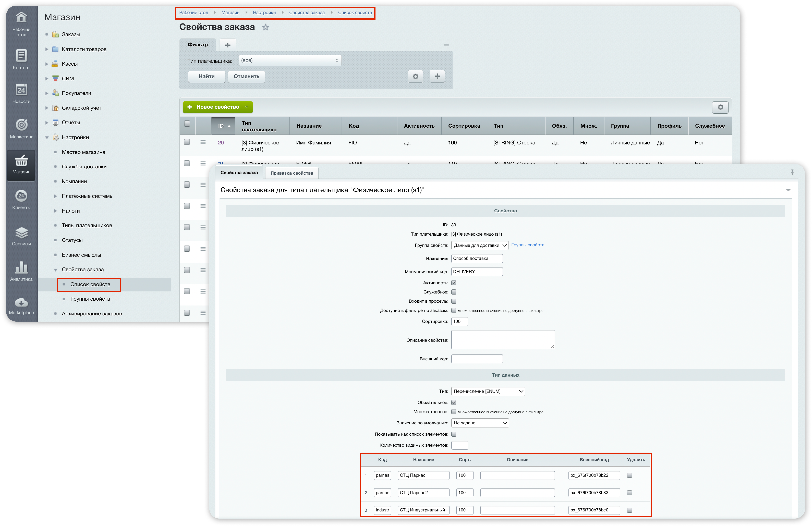The image size is (812, 526).
Task: Open the Маркетинг sidebar section
Action: click(x=21, y=129)
